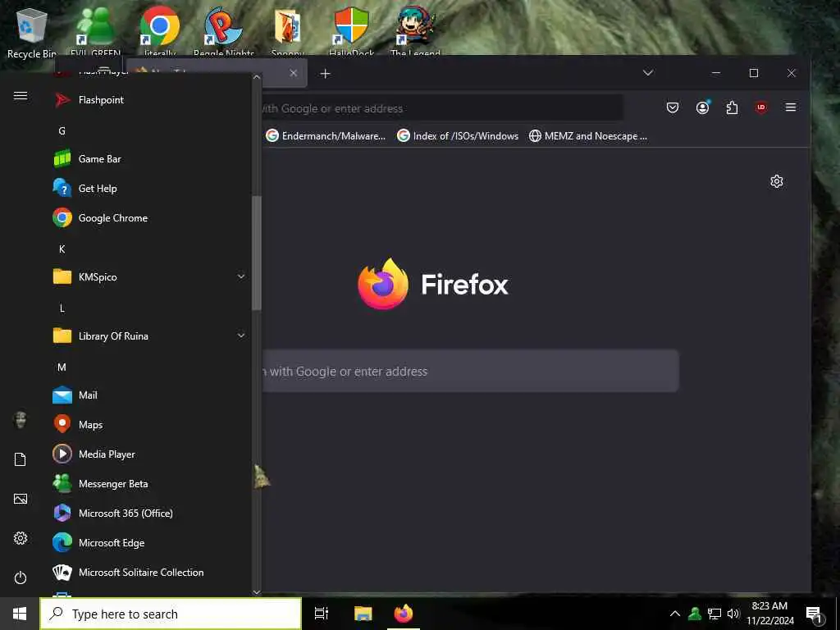The width and height of the screenshot is (840, 630).
Task: Open a new Firefox tab
Action: 325,73
